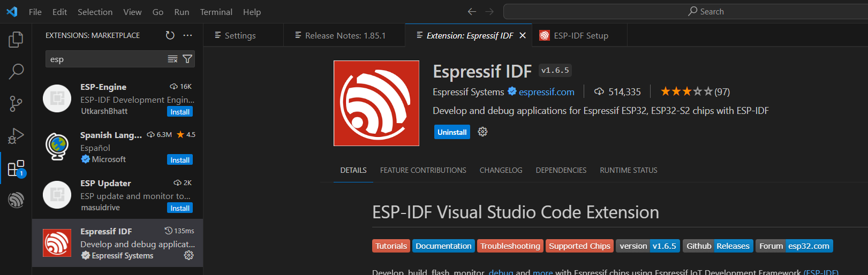Open the version v1.6.5 badge
The image size is (868, 275).
648,246
